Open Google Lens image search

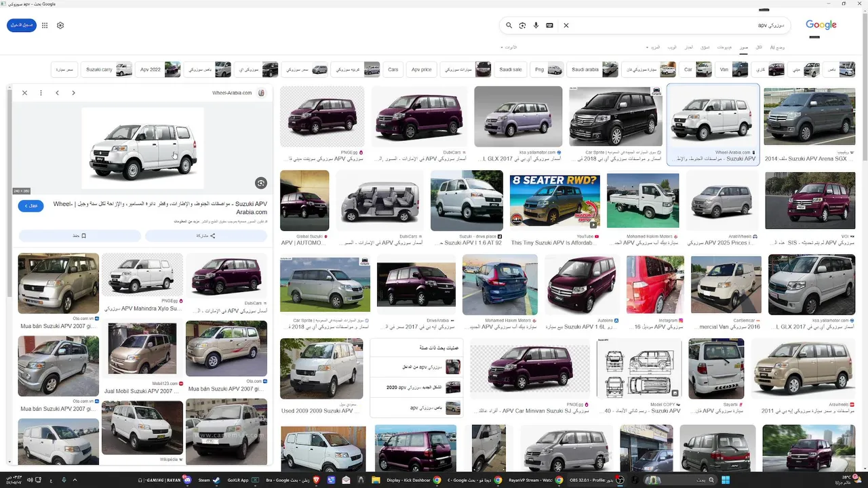(x=522, y=25)
